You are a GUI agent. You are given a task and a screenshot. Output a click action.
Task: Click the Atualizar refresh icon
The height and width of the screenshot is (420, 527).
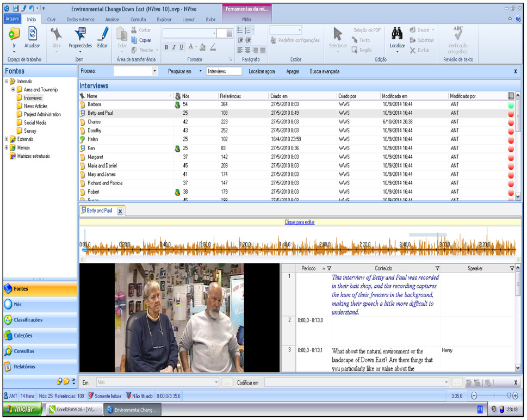(x=32, y=34)
